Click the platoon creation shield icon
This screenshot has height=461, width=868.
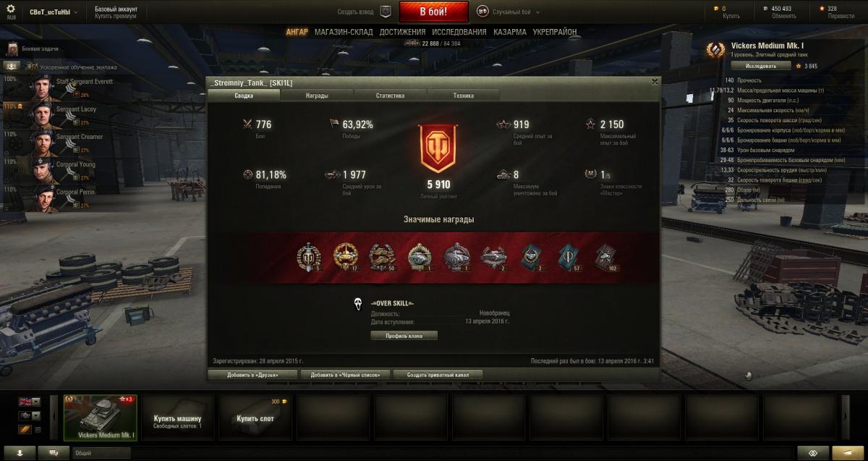[x=386, y=12]
